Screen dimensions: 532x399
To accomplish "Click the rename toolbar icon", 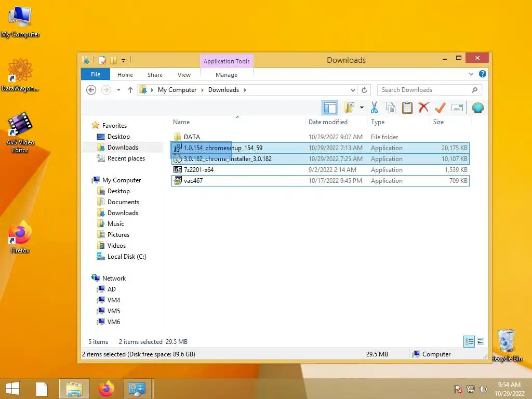I will (457, 108).
